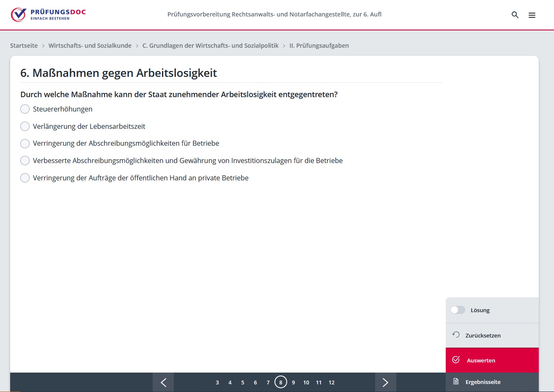Jump to question page 9
Image resolution: width=554 pixels, height=392 pixels.
pos(293,382)
